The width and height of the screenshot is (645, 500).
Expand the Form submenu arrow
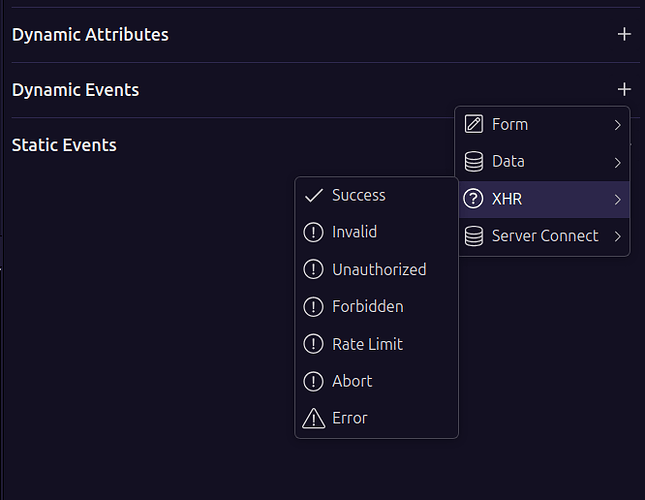(618, 125)
